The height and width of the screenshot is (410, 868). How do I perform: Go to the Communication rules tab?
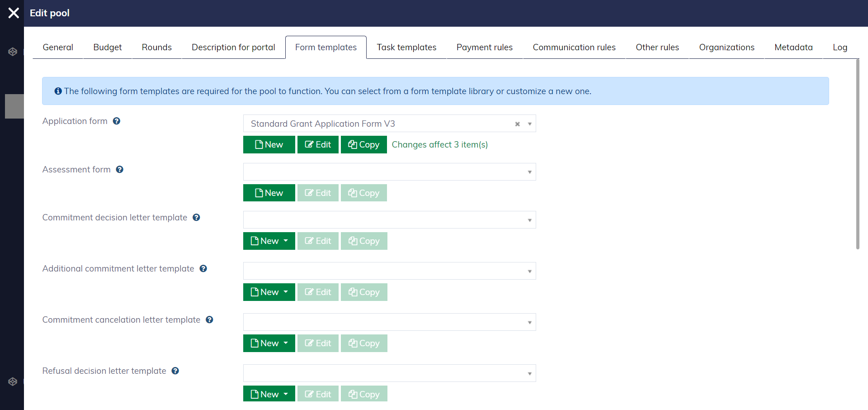tap(574, 48)
